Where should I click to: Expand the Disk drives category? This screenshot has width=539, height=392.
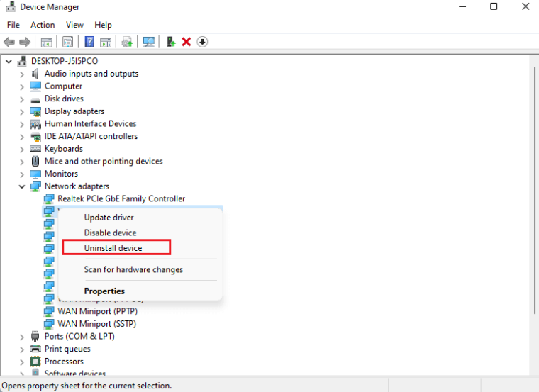tap(22, 99)
